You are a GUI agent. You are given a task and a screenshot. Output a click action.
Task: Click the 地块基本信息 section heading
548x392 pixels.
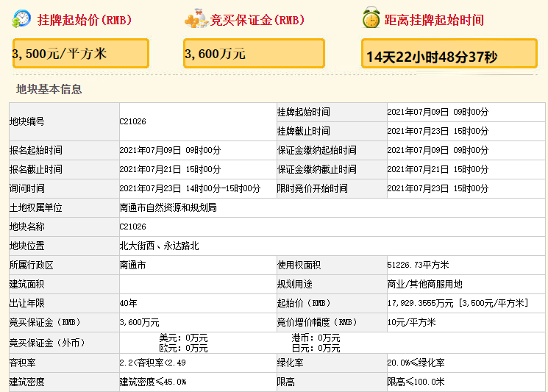[49, 89]
